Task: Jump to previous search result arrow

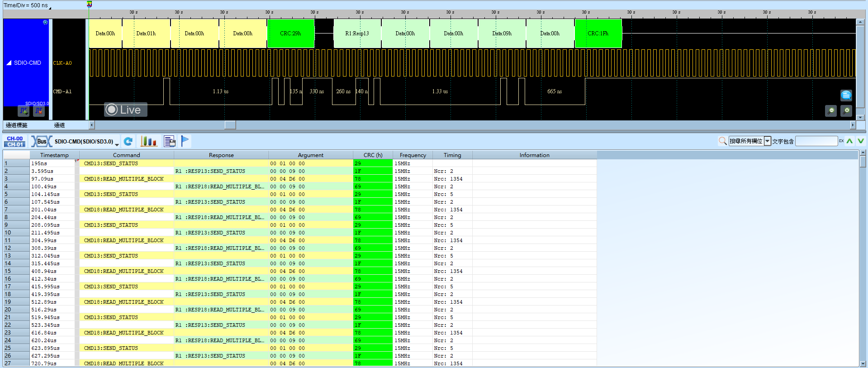Action: [x=850, y=141]
